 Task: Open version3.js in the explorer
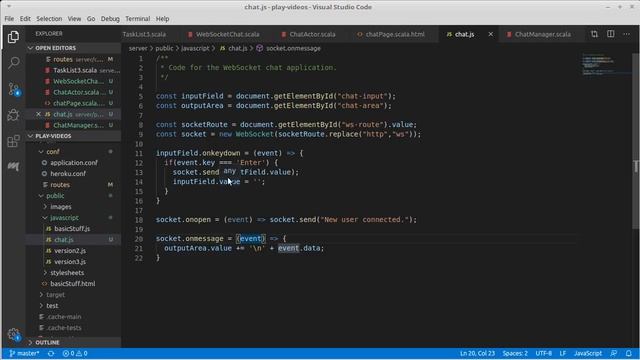(73, 262)
